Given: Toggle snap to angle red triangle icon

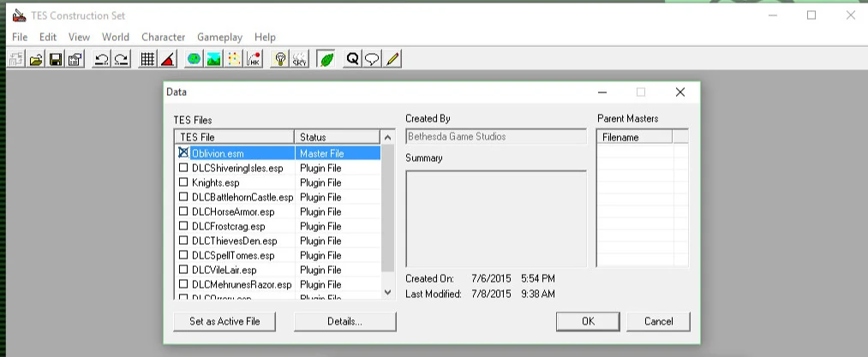Looking at the screenshot, I should point(168,59).
